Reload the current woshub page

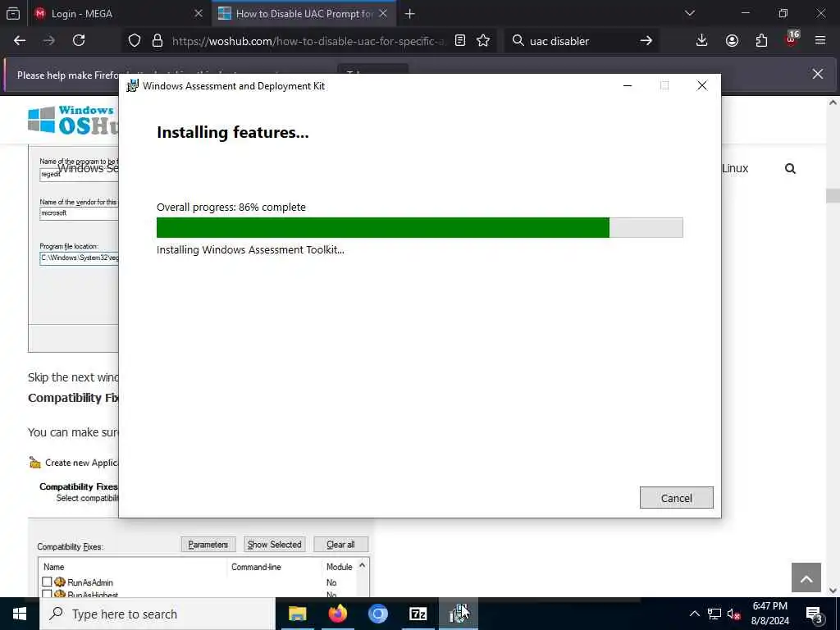[79, 41]
